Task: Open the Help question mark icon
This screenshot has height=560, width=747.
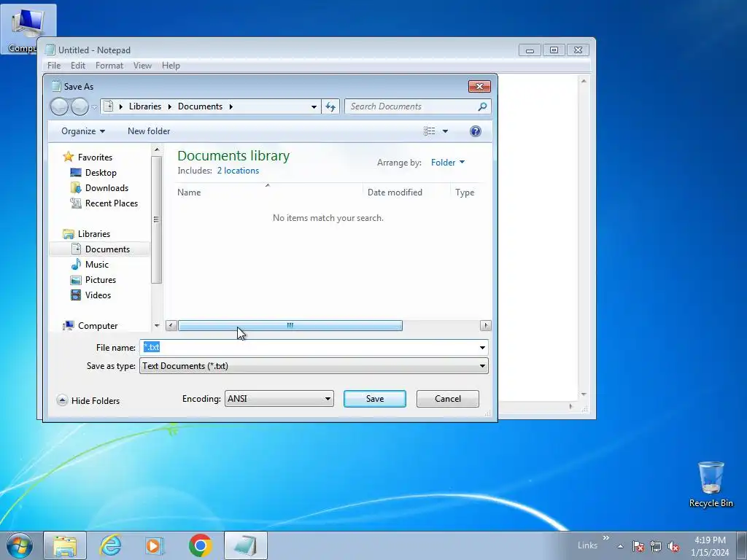Action: click(x=475, y=131)
